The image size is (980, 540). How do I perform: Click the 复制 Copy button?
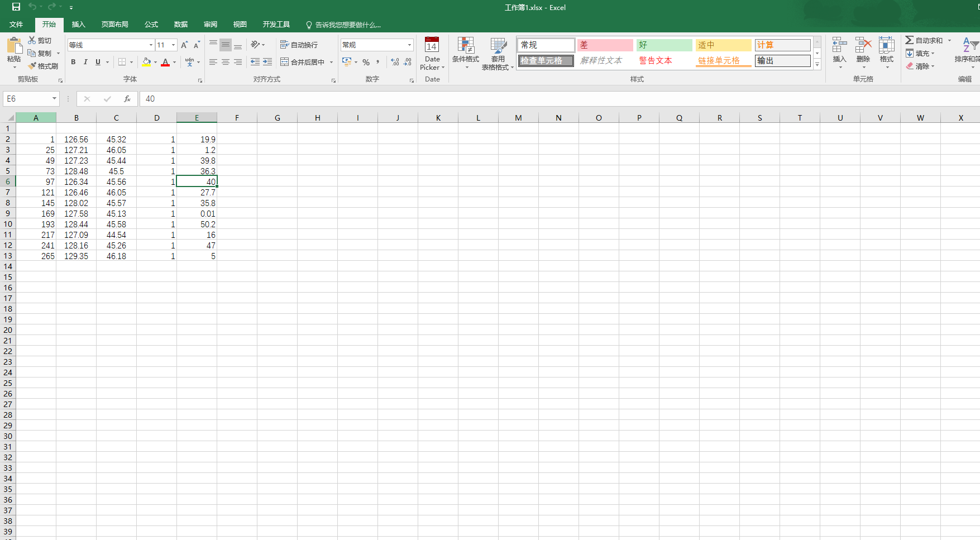click(40, 53)
